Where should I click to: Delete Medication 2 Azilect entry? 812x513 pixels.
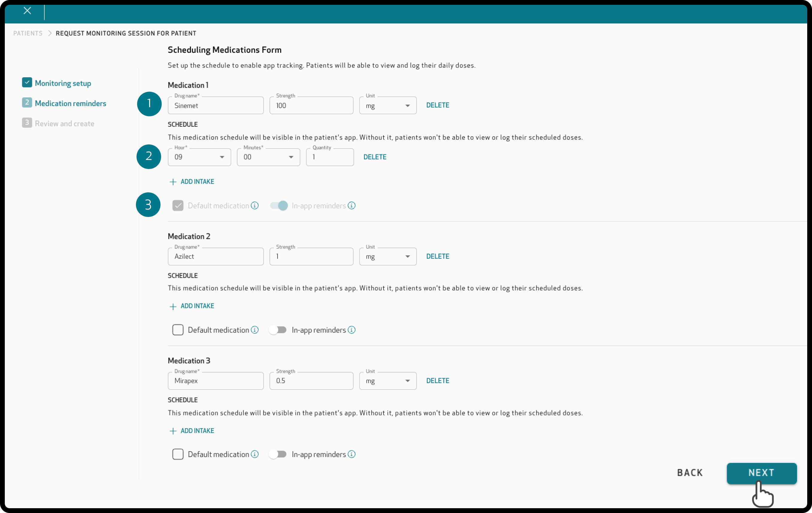pos(438,256)
